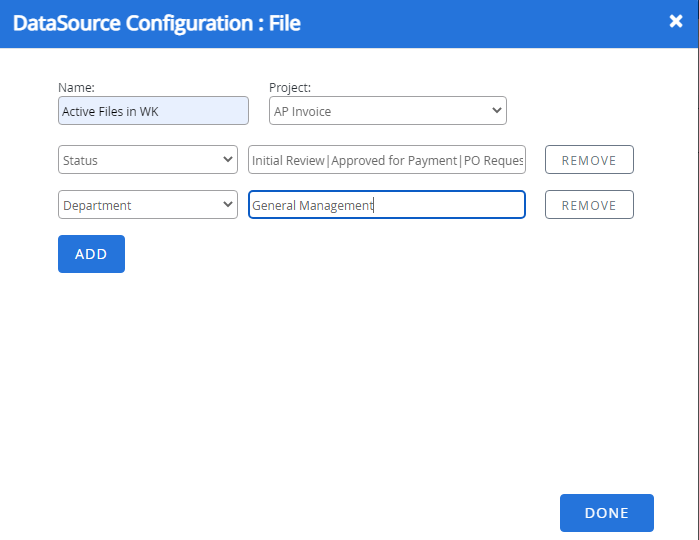
Task: Click the chevron arrow on Department selector
Action: [x=228, y=205]
